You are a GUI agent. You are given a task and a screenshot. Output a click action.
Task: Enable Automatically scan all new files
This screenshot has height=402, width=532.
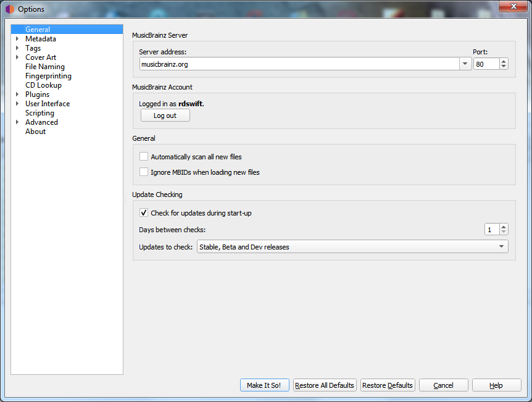tap(144, 156)
